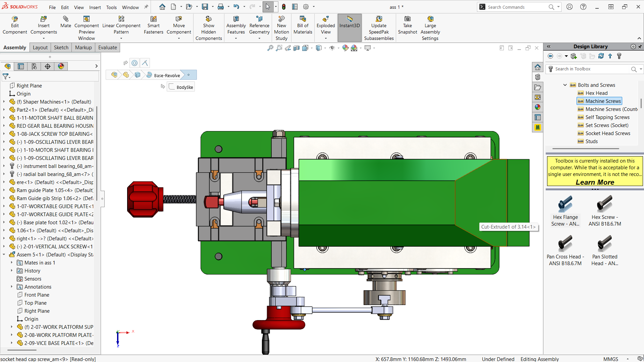Click the MMGS unit system status
Image resolution: width=644 pixels, height=362 pixels.
(610, 359)
